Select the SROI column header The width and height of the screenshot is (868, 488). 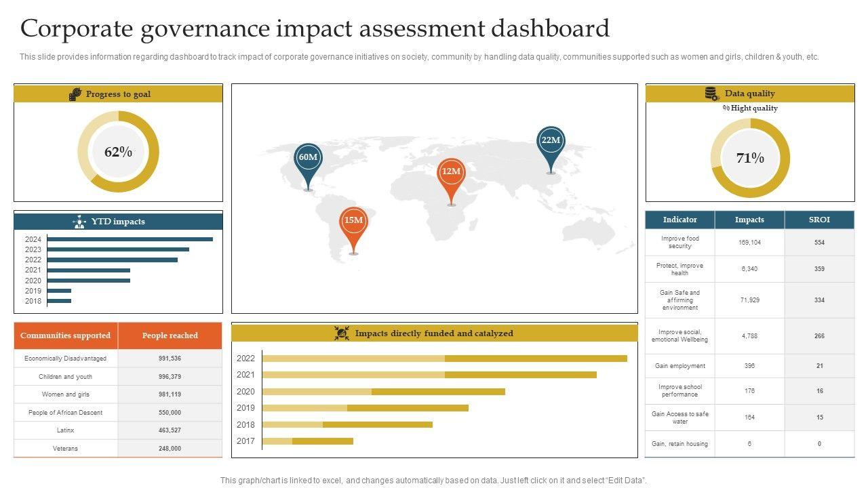point(819,220)
